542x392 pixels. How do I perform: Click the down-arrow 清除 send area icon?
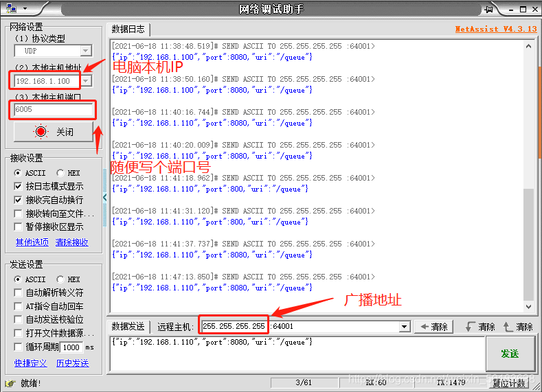coord(470,326)
